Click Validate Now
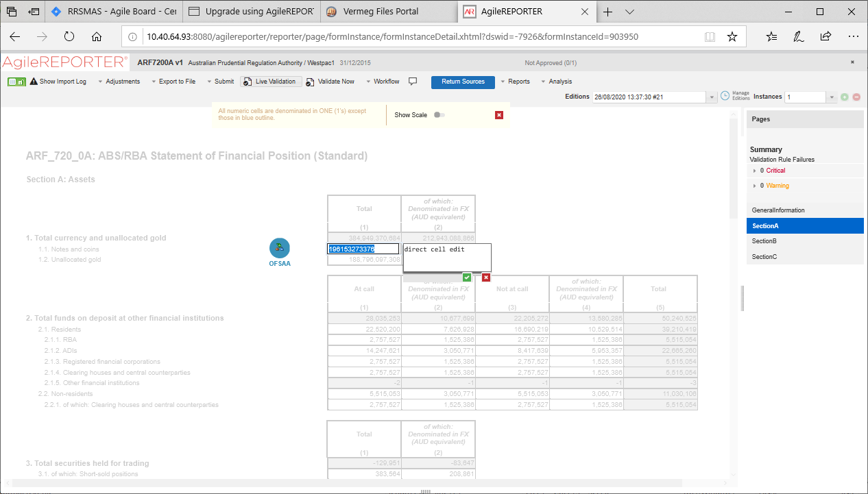The width and height of the screenshot is (868, 494). pos(330,82)
